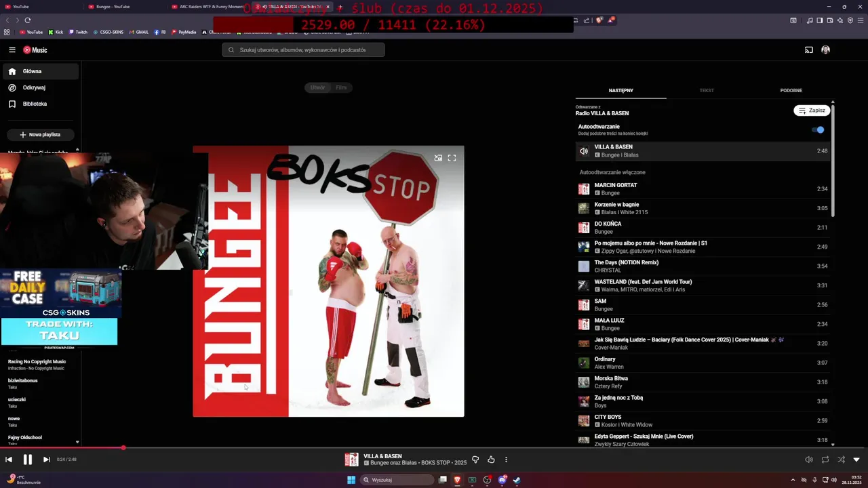868x488 pixels.
Task: Save the queue with Zapisz button
Action: tap(812, 110)
